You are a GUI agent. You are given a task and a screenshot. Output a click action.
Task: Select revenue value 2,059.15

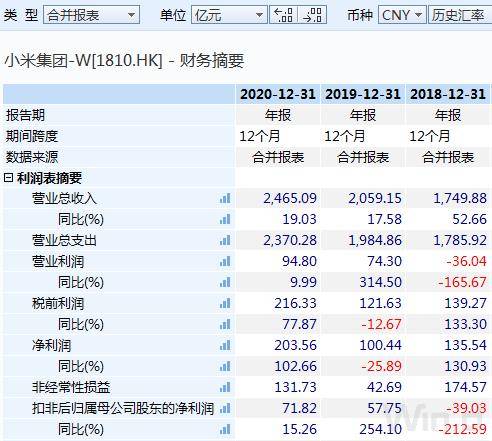point(375,198)
